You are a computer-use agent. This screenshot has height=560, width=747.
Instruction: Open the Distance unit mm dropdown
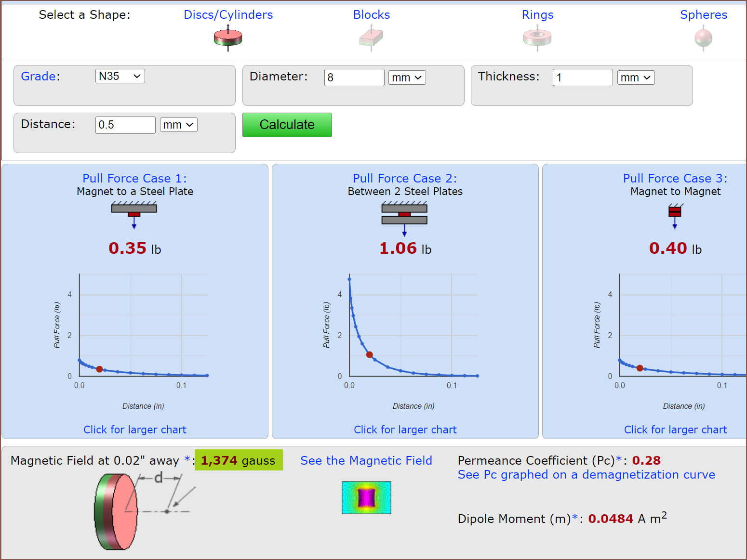click(178, 125)
